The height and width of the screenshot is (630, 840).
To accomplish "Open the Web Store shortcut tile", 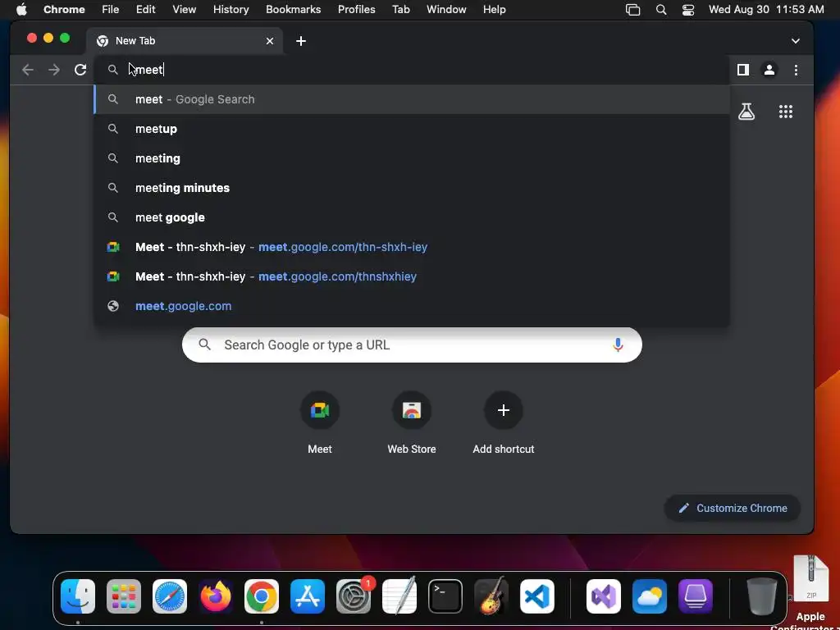I will coord(412,423).
